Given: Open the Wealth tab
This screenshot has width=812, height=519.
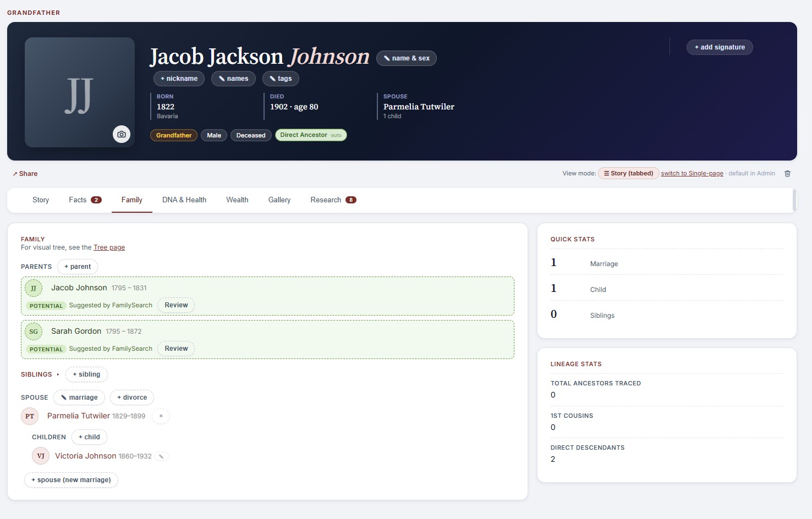Looking at the screenshot, I should click(x=237, y=200).
